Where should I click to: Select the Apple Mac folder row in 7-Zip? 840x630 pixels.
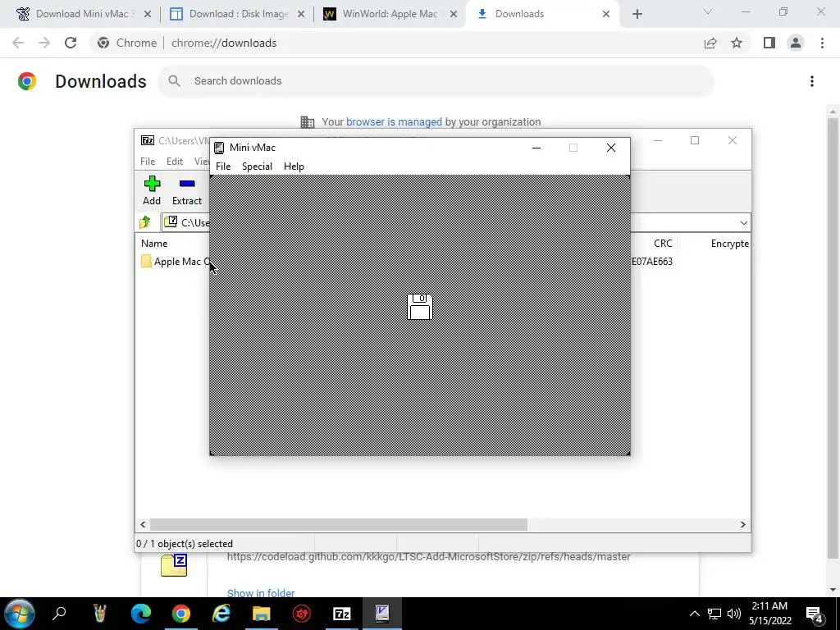(177, 262)
